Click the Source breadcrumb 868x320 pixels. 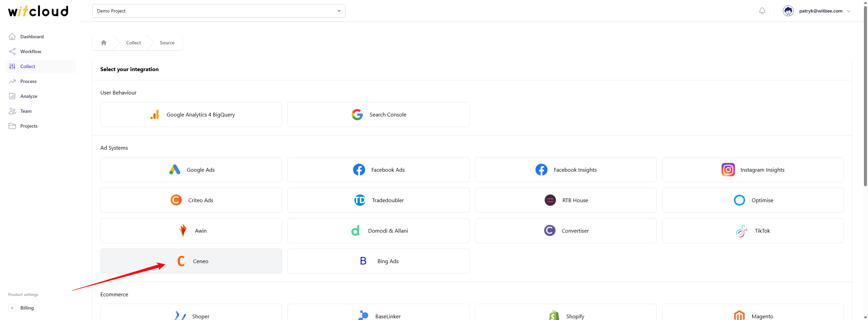point(167,43)
